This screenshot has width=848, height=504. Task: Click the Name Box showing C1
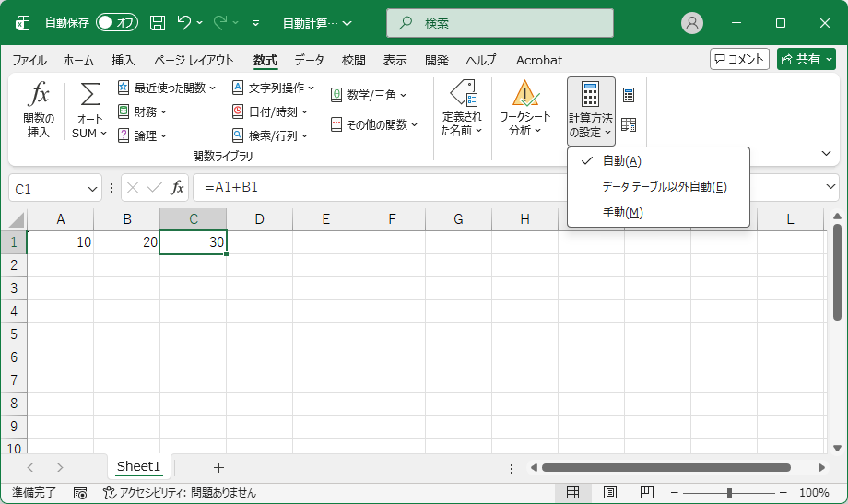point(55,188)
